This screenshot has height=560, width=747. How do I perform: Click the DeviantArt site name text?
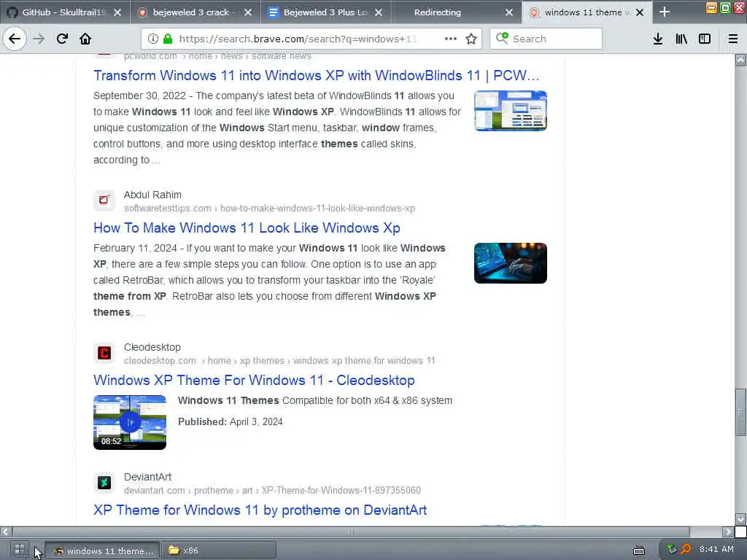coord(147,477)
